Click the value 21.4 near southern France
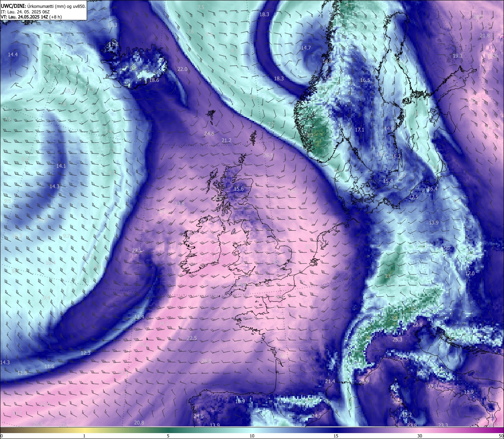 point(330,381)
